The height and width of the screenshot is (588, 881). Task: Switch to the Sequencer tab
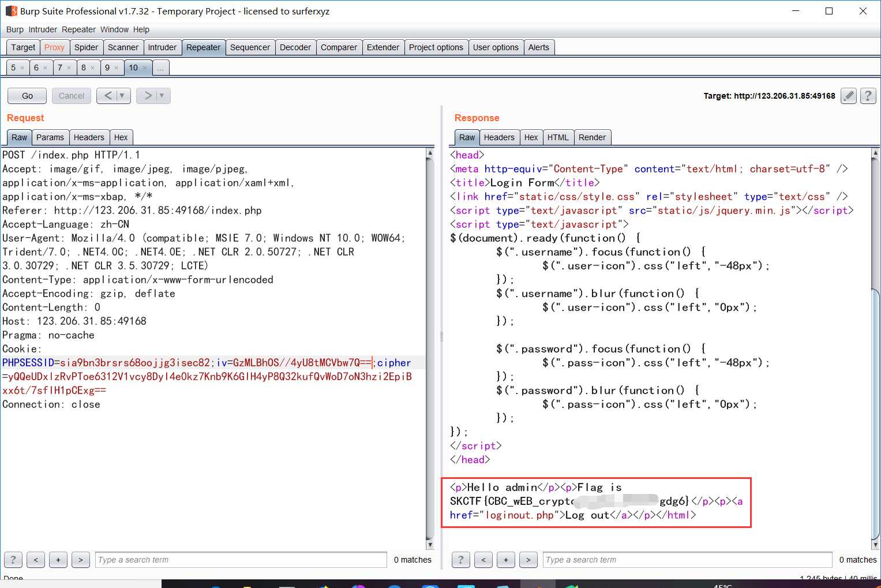(250, 47)
